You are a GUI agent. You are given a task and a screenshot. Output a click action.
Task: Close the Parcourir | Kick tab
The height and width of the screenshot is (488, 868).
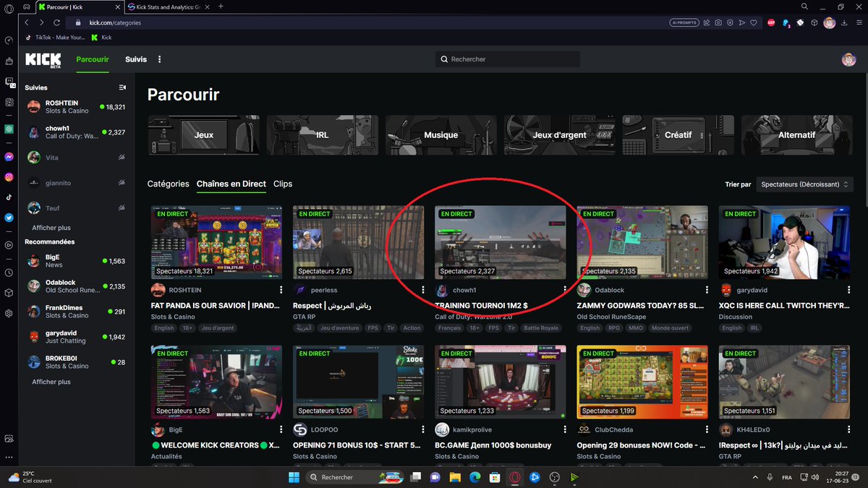point(116,7)
